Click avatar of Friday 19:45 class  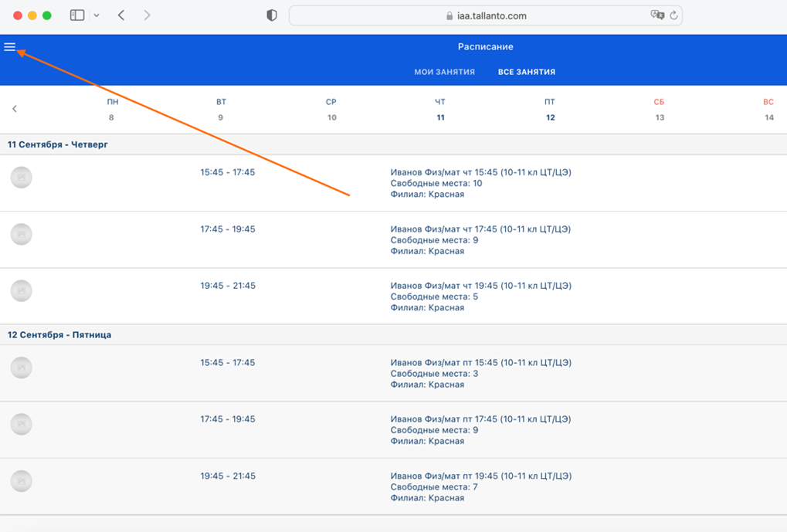(22, 481)
